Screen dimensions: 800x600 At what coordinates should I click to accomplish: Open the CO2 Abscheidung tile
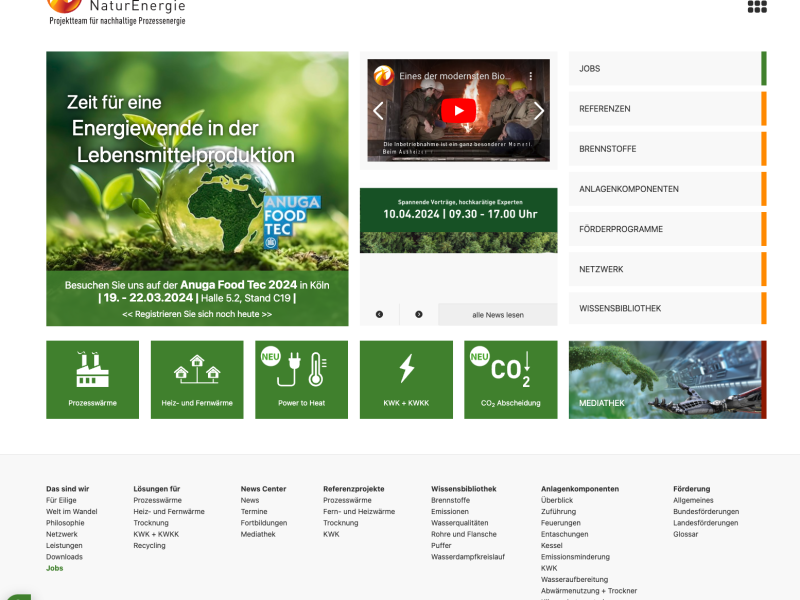(511, 380)
